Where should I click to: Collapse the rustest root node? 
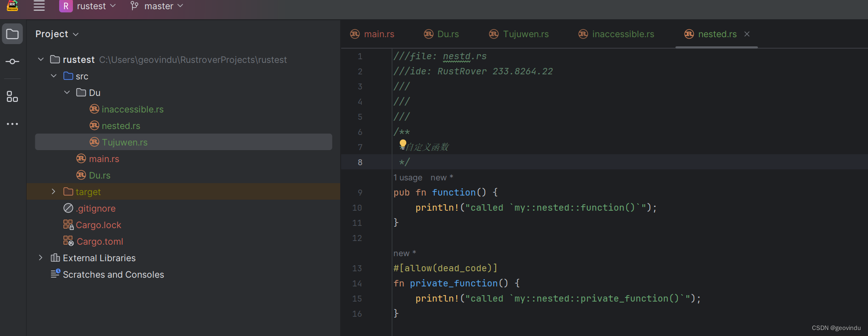[x=41, y=59]
